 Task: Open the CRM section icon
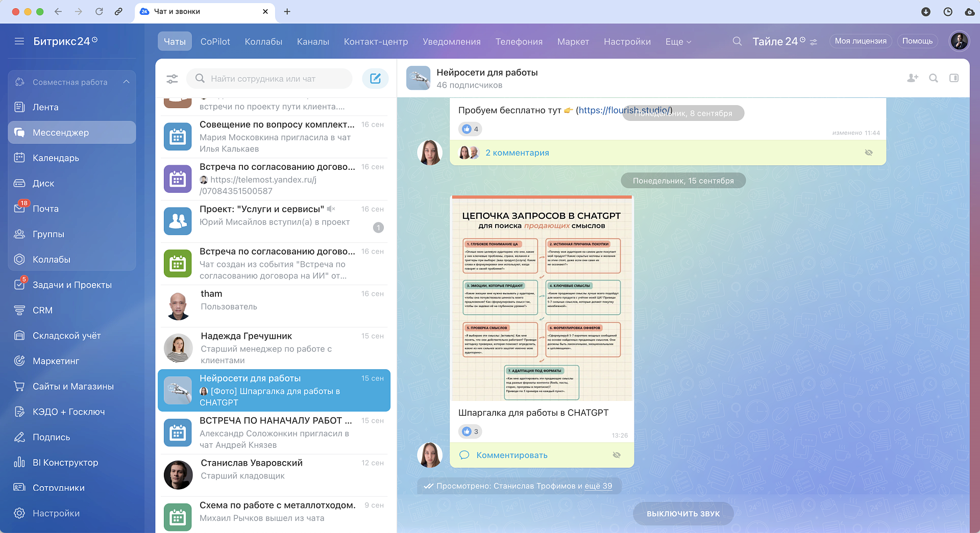19,310
